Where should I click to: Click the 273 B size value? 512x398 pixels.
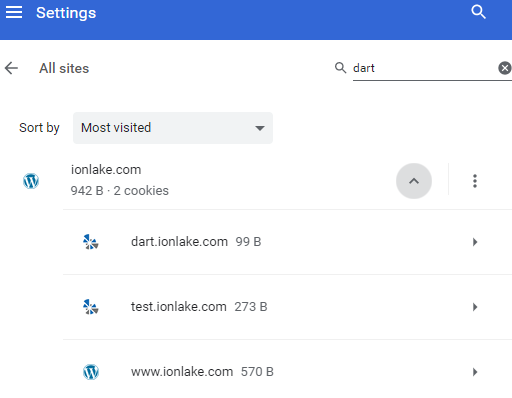click(x=251, y=307)
